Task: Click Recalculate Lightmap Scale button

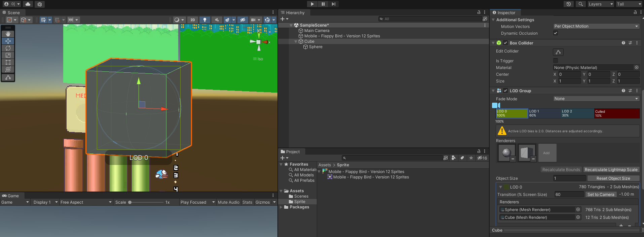Action: coord(611,170)
